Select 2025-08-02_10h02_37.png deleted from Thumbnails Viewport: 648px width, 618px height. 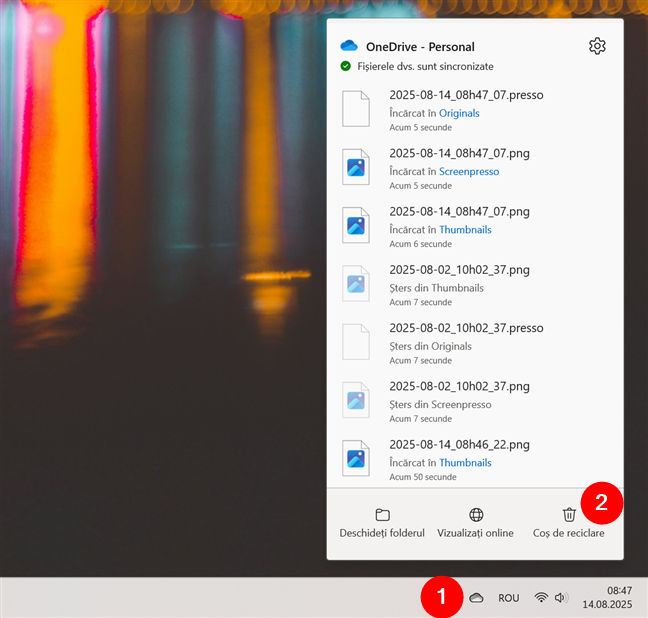[x=459, y=270]
